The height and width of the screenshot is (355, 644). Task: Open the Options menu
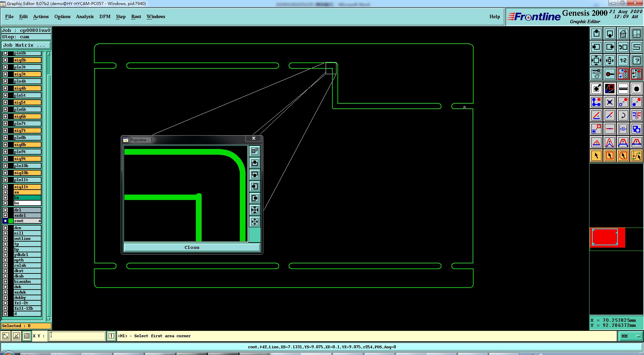pyautogui.click(x=62, y=16)
